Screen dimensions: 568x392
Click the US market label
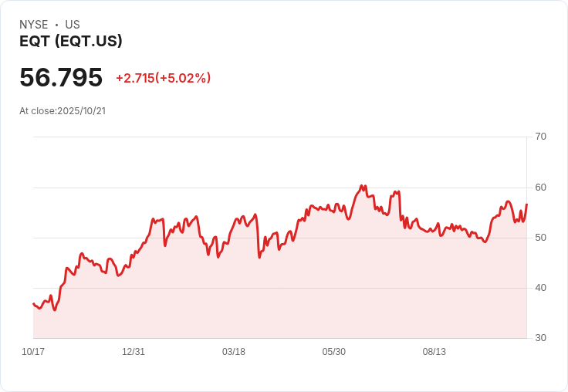(73, 25)
